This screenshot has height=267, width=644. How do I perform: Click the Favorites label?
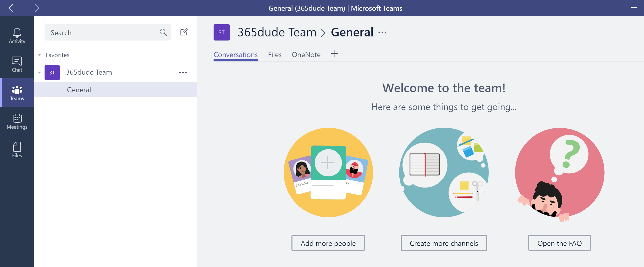coord(57,55)
